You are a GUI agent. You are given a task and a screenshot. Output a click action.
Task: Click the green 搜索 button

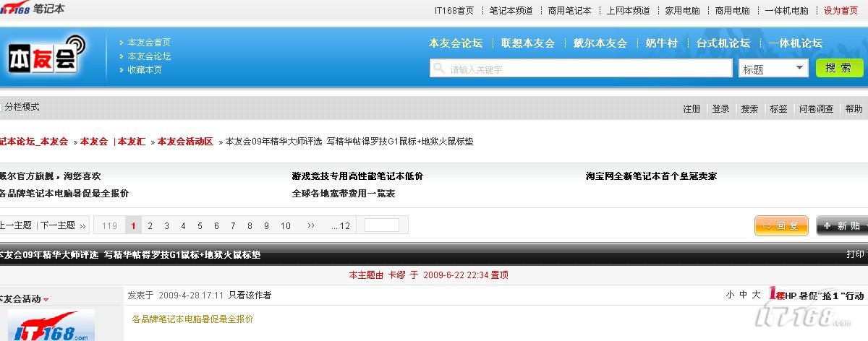click(839, 68)
